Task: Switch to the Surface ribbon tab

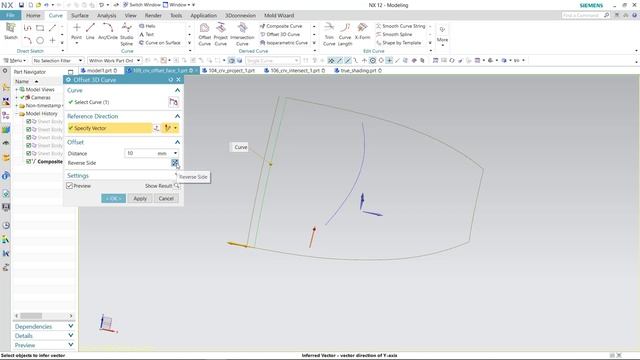Action: tap(80, 16)
